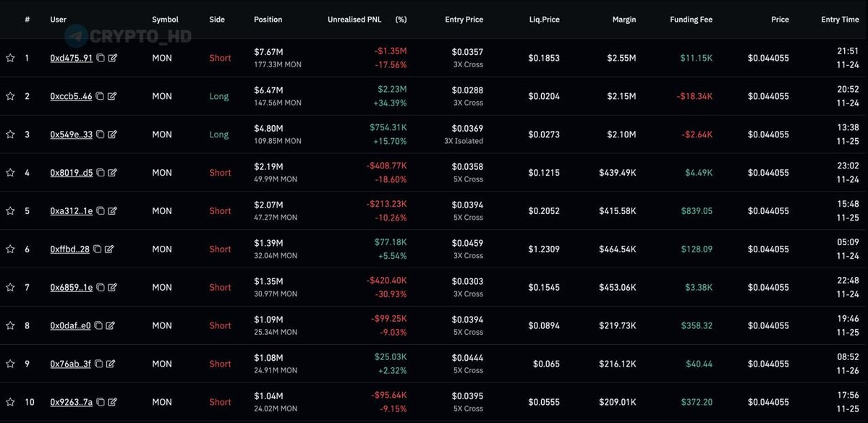Viewport: 868px width, 423px height.
Task: Click the edit note icon beside 0xccb5..46
Action: (112, 96)
